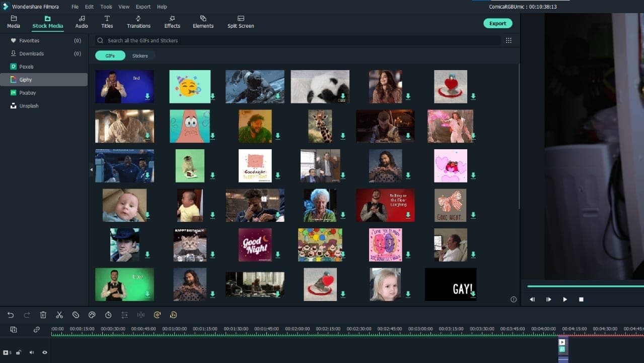This screenshot has width=644, height=363.
Task: Click the green Export button
Action: tap(498, 23)
